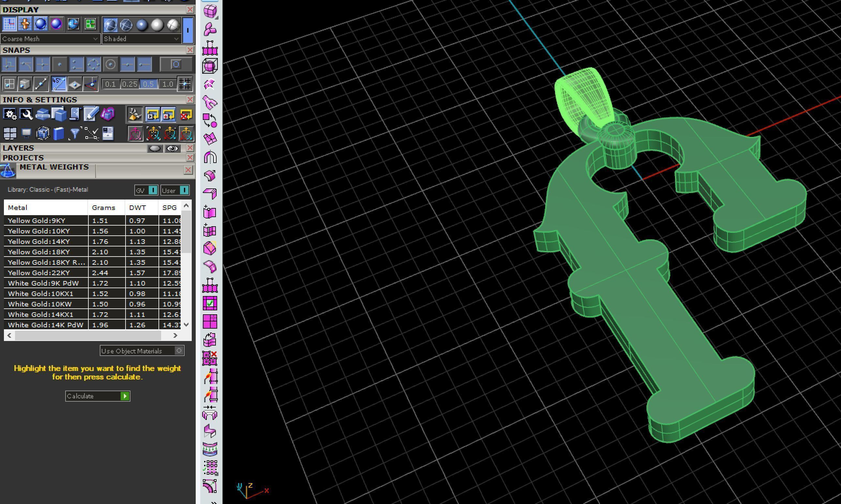Click the Y-branch pipe tool in the vertical toolbar
The image size is (841, 504).
(210, 102)
